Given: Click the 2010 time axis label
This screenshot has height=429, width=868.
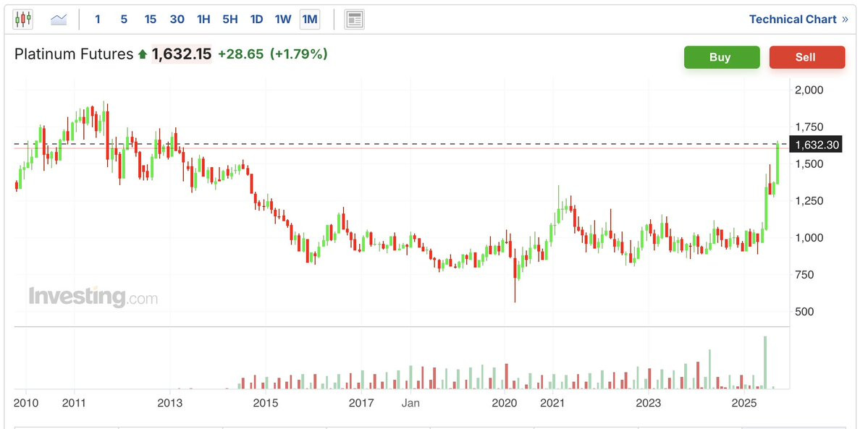Looking at the screenshot, I should click(x=26, y=402).
